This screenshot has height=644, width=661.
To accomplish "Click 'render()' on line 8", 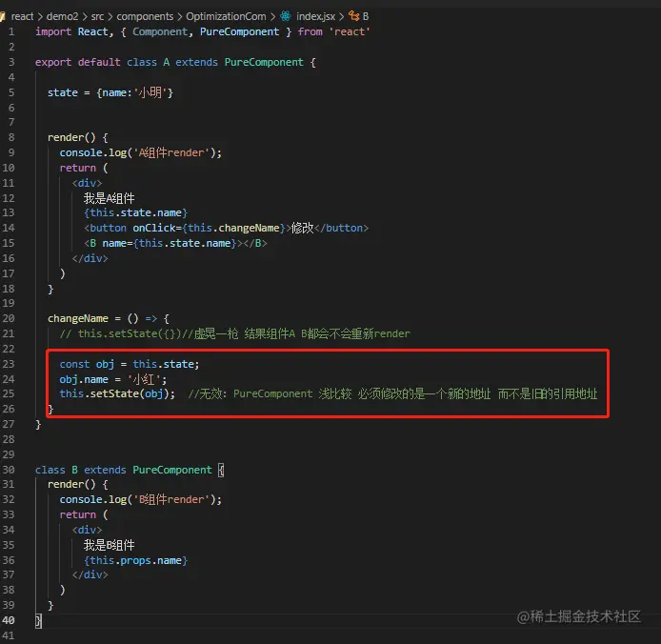I will pos(71,137).
